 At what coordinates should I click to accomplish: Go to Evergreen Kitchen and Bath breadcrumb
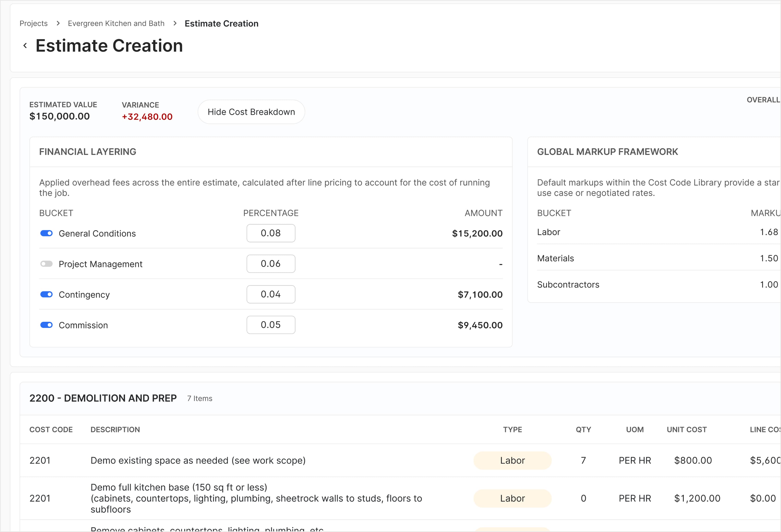(x=116, y=24)
